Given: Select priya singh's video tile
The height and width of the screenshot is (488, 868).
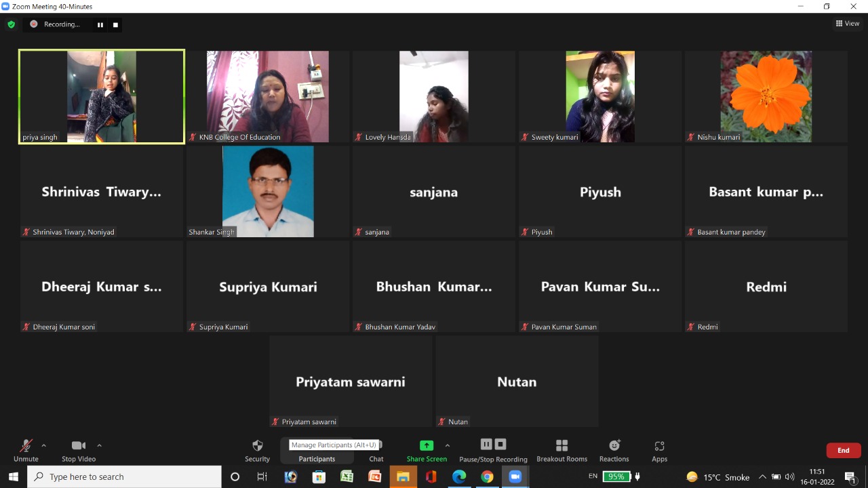Looking at the screenshot, I should coord(102,96).
